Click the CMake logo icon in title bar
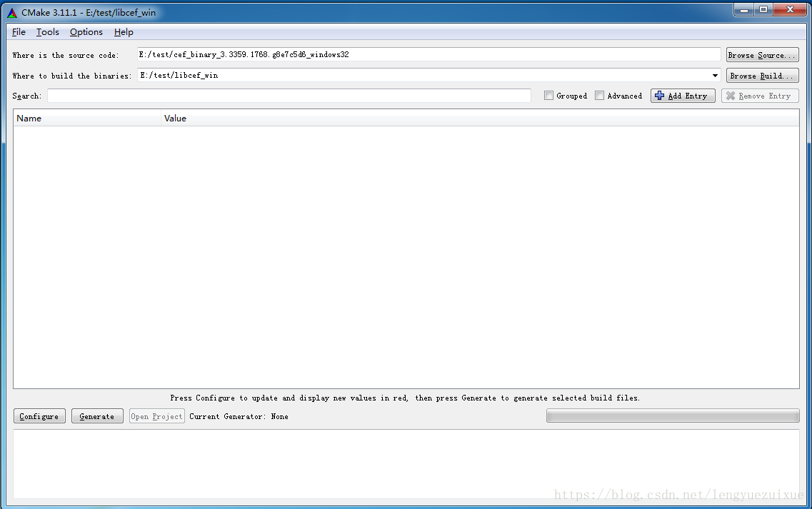 (x=12, y=12)
